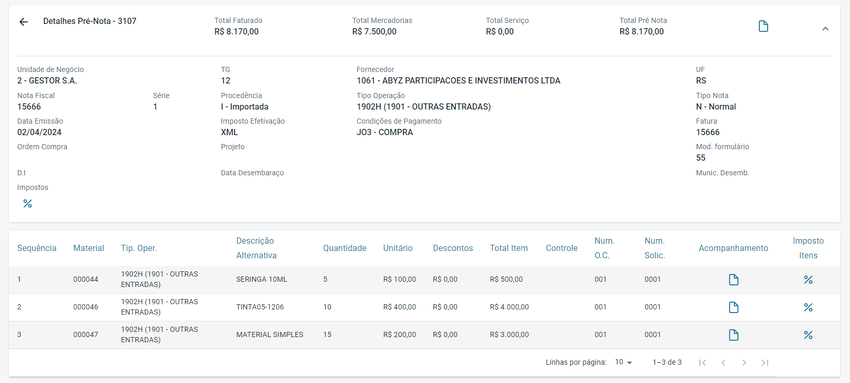Click the R$ 4.000,00 total item cell
Viewport: 850px width, 383px height.
[x=509, y=307]
